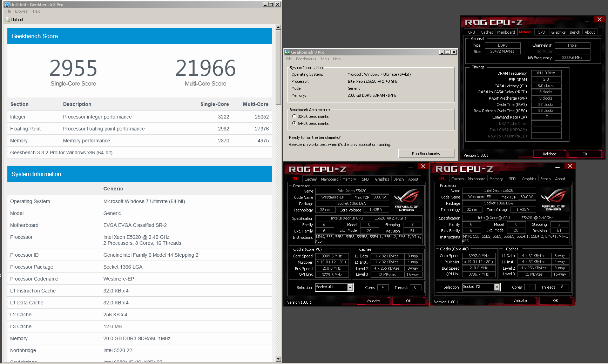Screen dimensions: 608x364
Task: Switch to Mainboard tab in Socket #1 CPU-Z window
Action: [330, 179]
